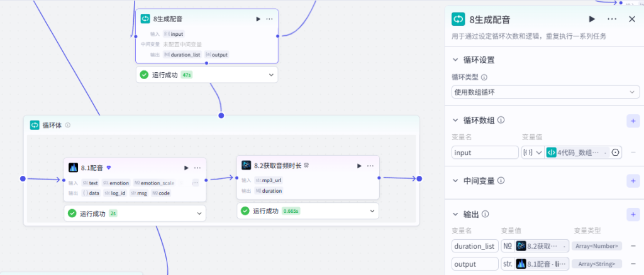The width and height of the screenshot is (644, 275).
Task: Add a new 中间变量 entry
Action: [633, 180]
